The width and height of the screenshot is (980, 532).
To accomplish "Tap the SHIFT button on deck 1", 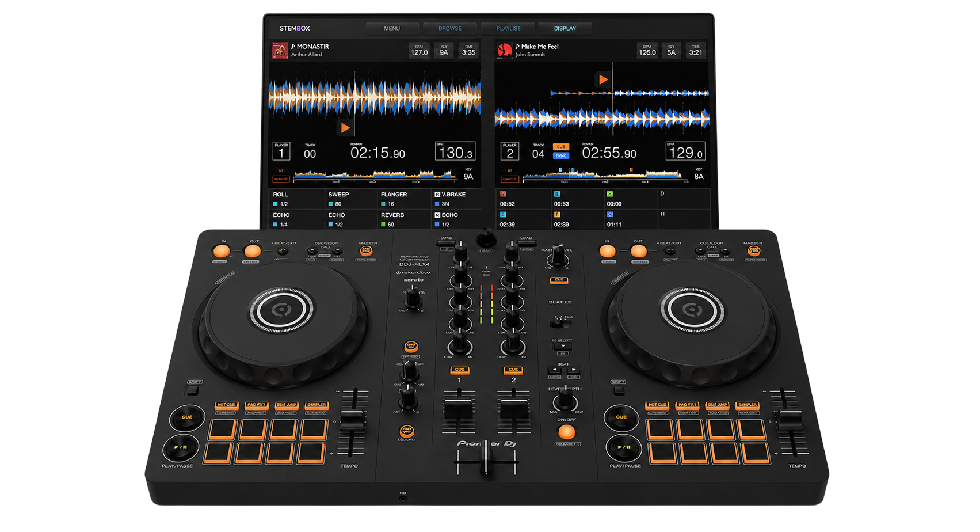I will pyautogui.click(x=192, y=391).
